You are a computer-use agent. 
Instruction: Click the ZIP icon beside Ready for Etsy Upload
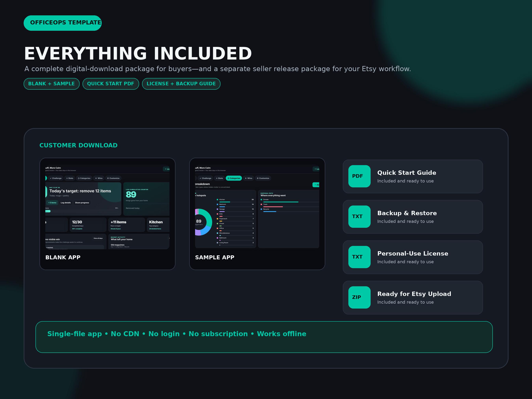click(359, 297)
